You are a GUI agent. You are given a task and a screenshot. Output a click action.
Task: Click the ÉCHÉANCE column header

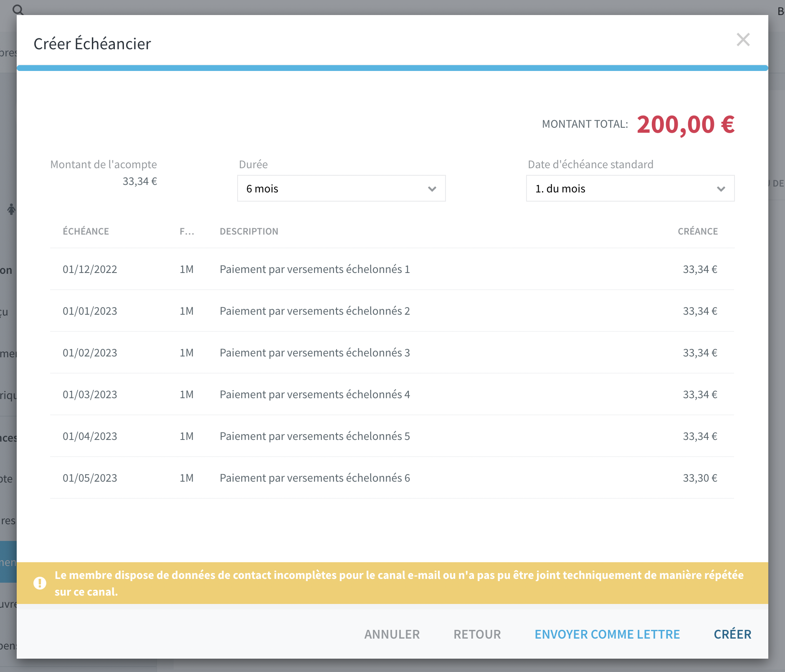tap(86, 231)
